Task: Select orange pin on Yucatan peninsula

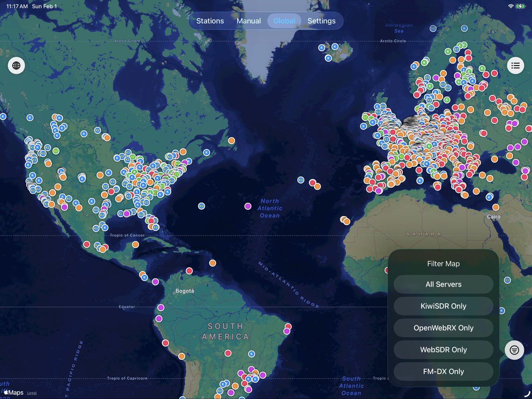Action: [x=135, y=244]
